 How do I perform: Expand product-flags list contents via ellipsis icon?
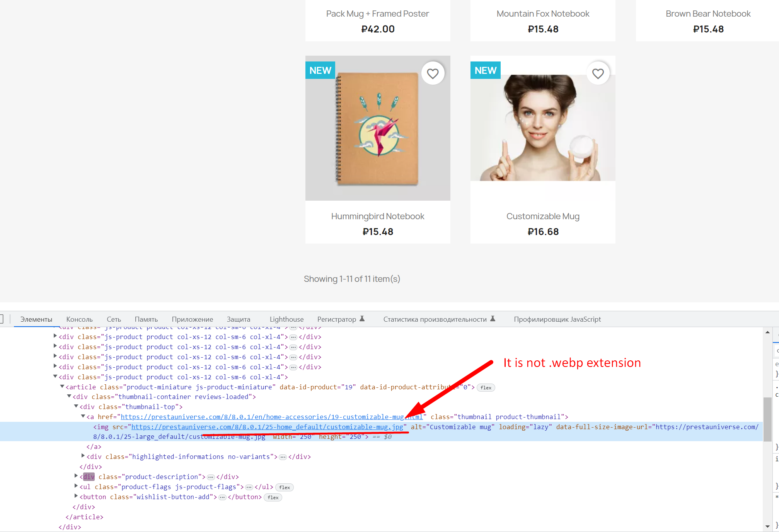point(249,487)
